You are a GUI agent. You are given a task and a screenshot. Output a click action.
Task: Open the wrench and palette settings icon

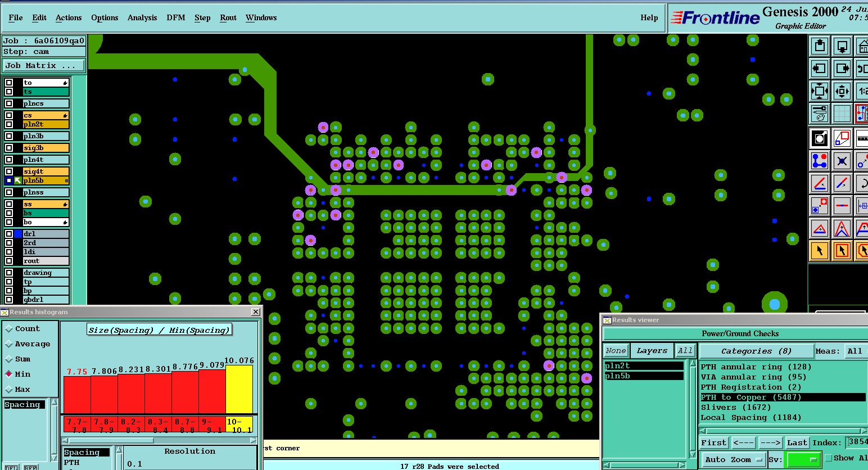pyautogui.click(x=819, y=113)
